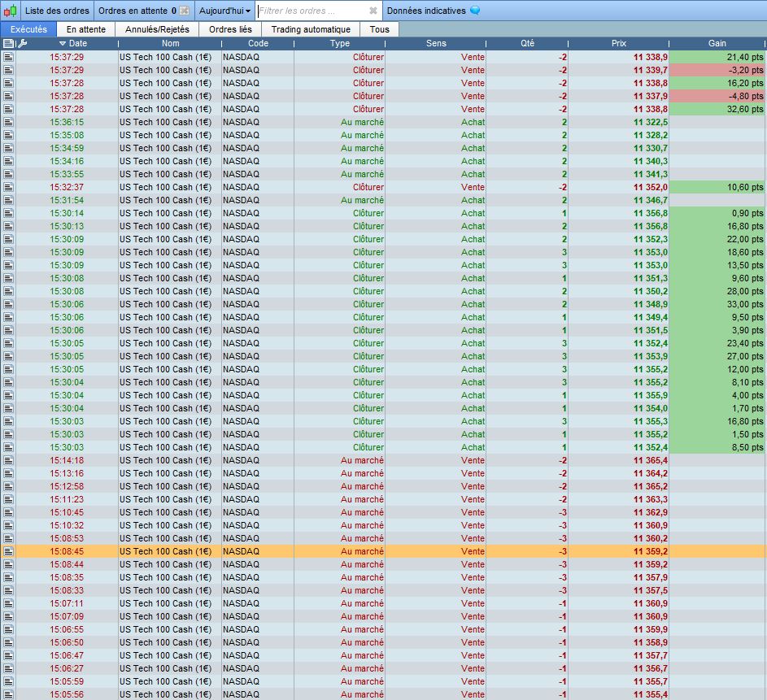Clear the order filter with X icon

point(373,11)
